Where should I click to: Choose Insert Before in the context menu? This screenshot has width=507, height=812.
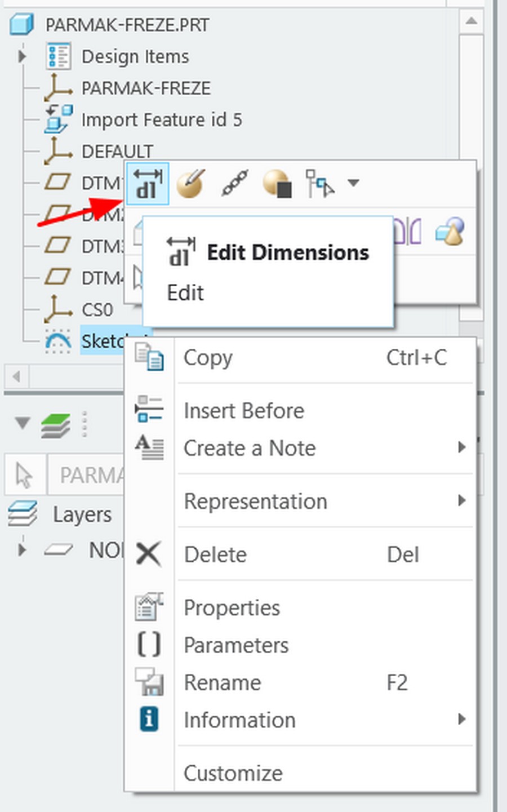click(x=300, y=410)
